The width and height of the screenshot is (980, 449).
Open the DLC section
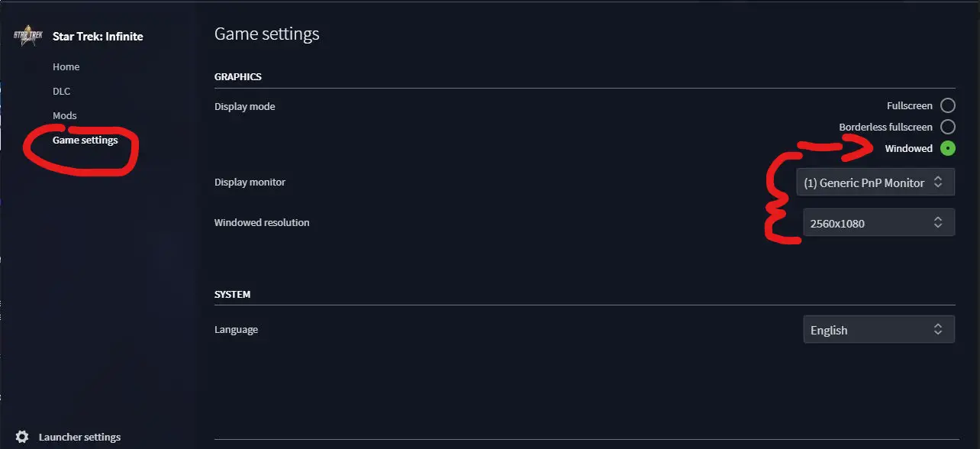pos(61,92)
